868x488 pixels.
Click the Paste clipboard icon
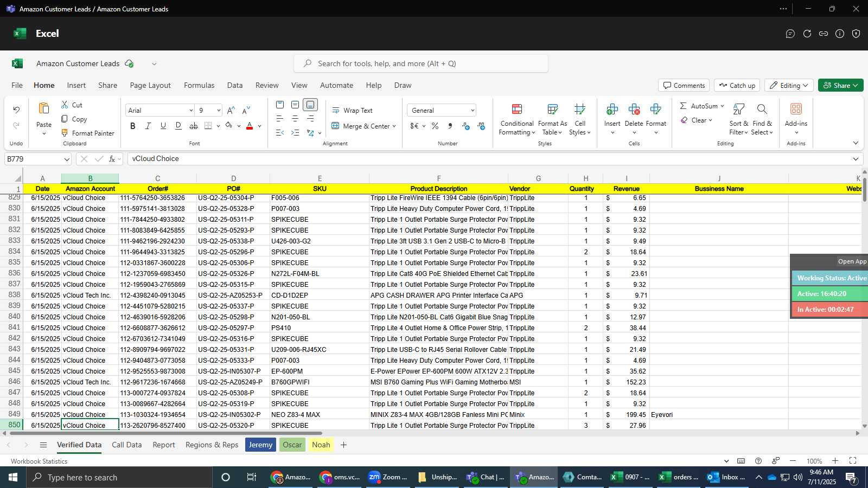(x=44, y=108)
